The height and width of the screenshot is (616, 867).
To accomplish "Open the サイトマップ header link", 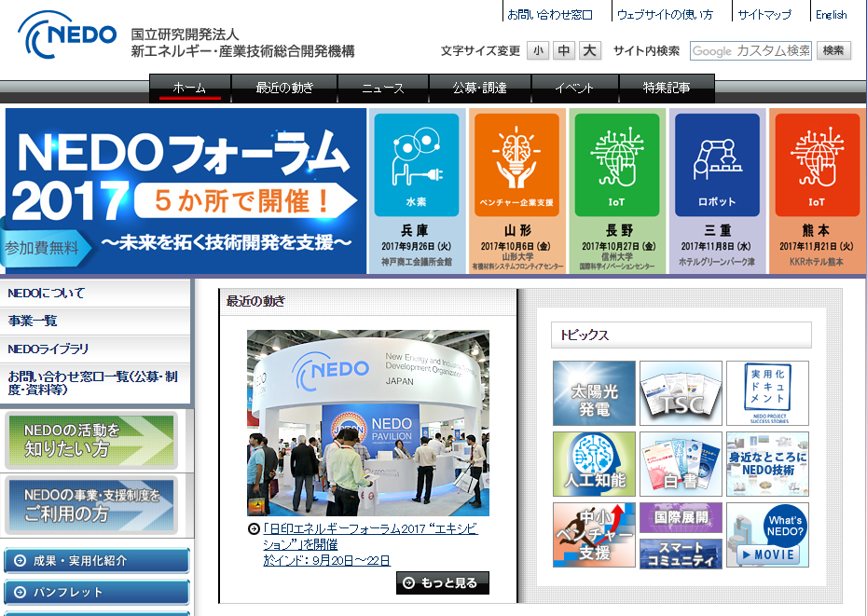I will point(764,15).
